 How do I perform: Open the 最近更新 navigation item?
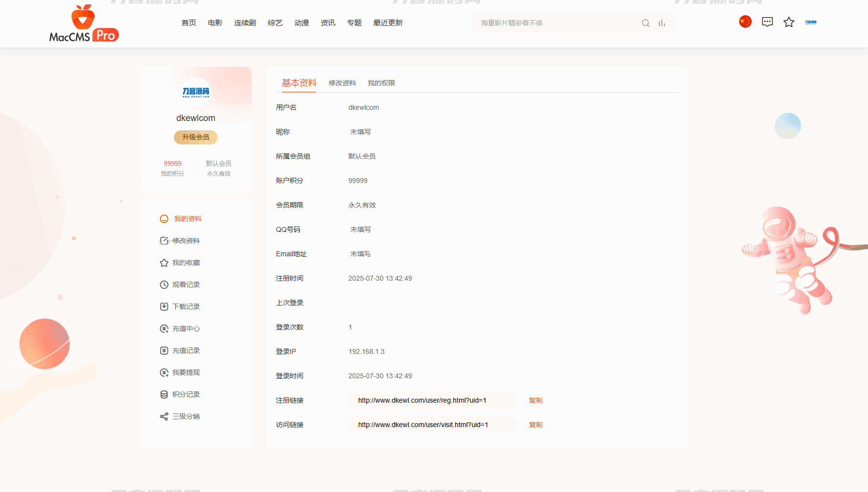pyautogui.click(x=388, y=23)
